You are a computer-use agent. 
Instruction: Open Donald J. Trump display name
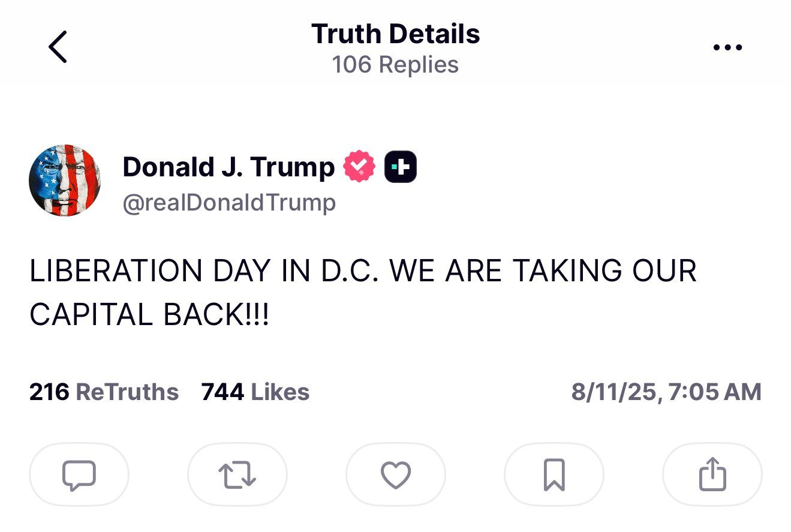click(x=228, y=167)
